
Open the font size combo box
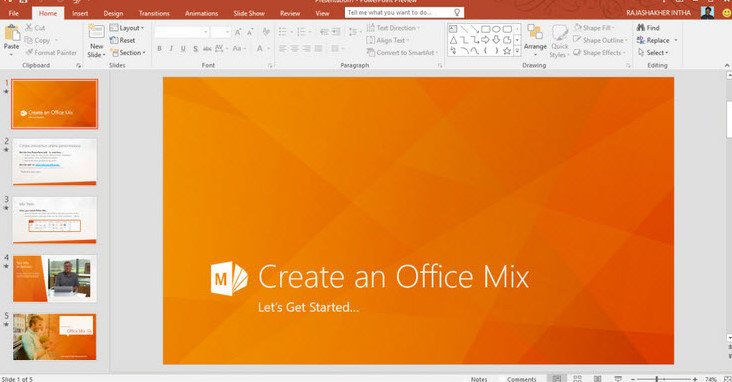(220, 32)
